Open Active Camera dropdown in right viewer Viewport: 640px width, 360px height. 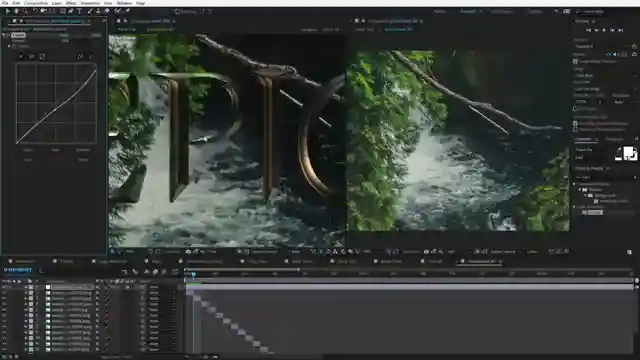pyautogui.click(x=505, y=252)
